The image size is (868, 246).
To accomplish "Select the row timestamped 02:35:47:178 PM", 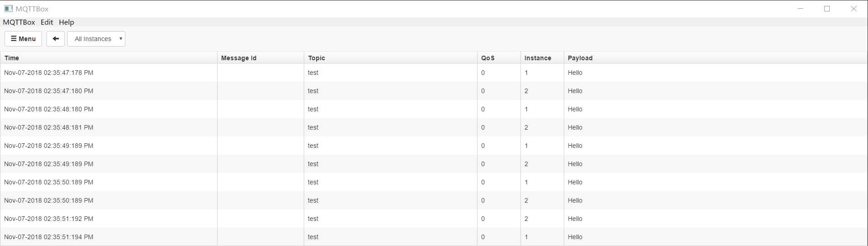I will point(434,73).
